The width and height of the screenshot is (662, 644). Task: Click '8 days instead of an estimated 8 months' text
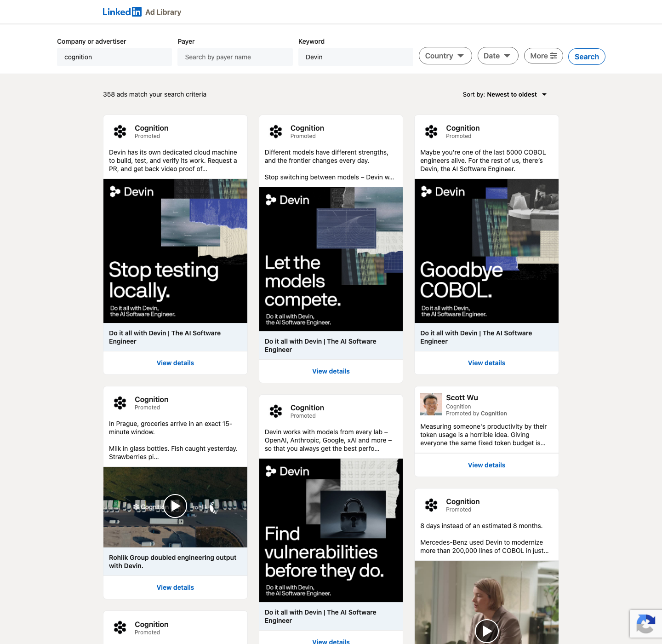point(481,526)
